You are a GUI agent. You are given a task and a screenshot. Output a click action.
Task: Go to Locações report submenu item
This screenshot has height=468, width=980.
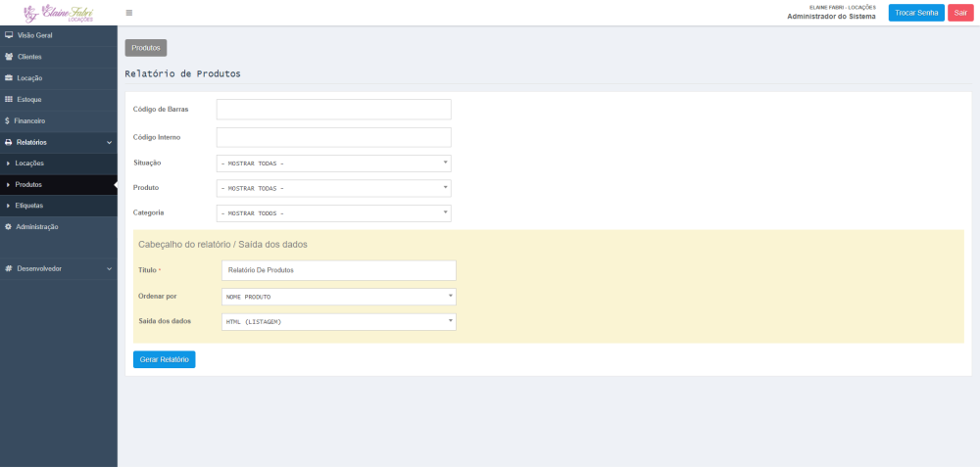(29, 164)
